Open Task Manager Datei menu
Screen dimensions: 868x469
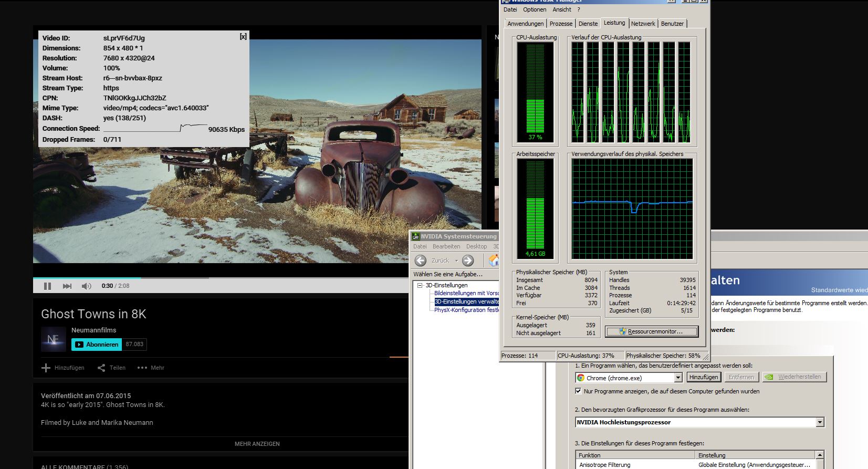click(510, 9)
